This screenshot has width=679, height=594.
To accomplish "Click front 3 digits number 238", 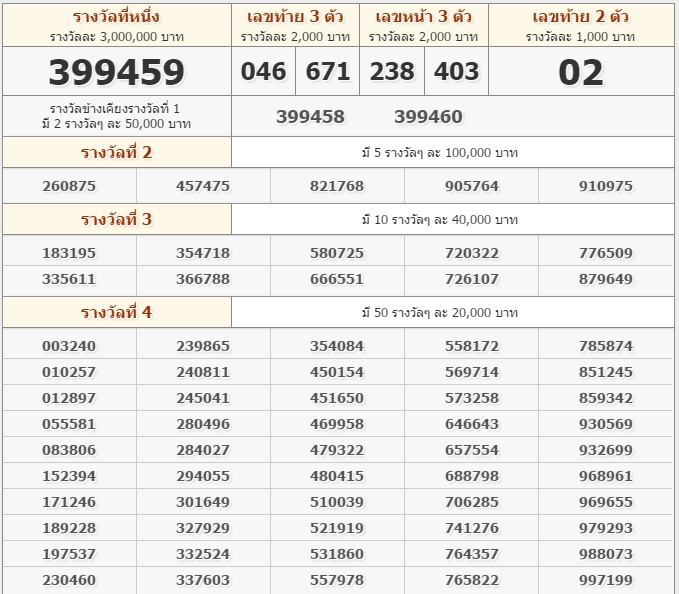I will coord(392,71).
